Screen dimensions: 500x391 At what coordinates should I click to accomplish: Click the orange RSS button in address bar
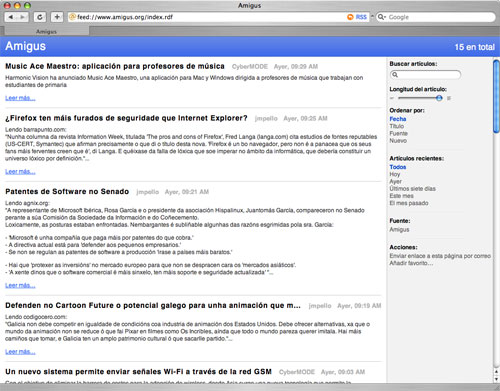pyautogui.click(x=357, y=17)
